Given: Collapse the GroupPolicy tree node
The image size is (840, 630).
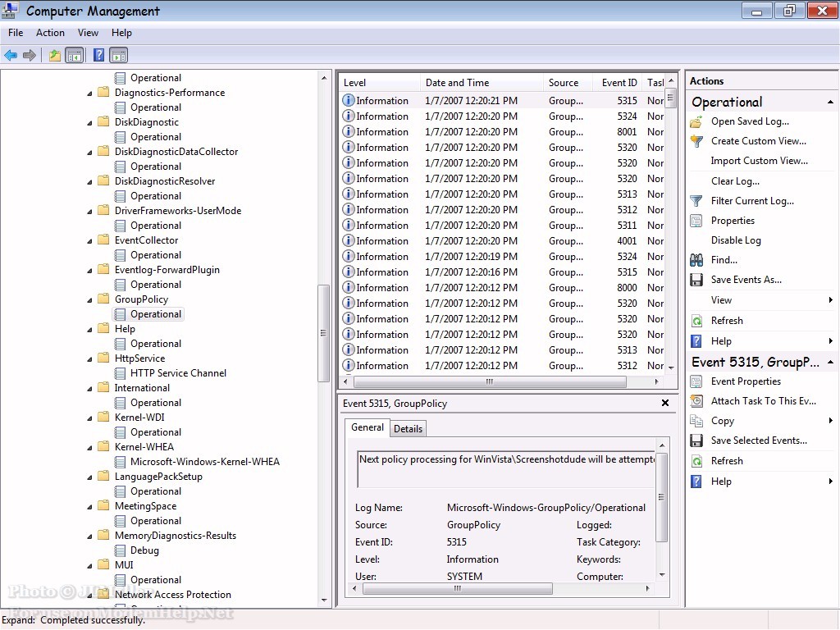Looking at the screenshot, I should tap(89, 300).
